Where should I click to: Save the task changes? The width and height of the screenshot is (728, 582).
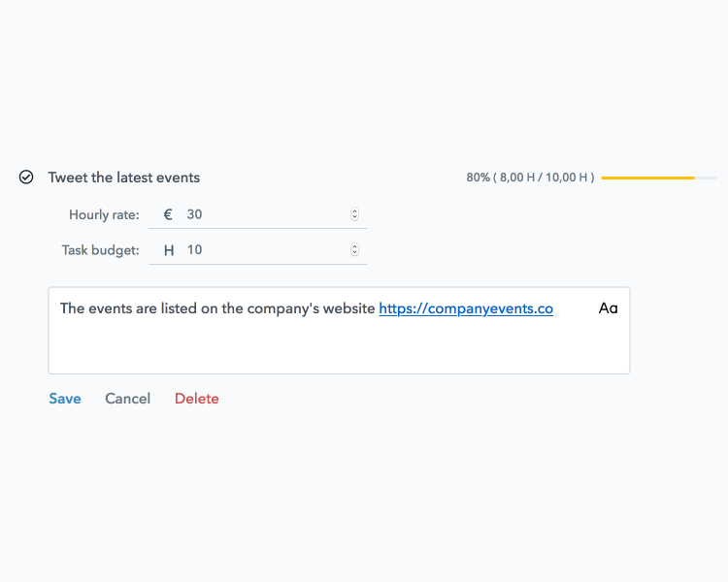(65, 399)
